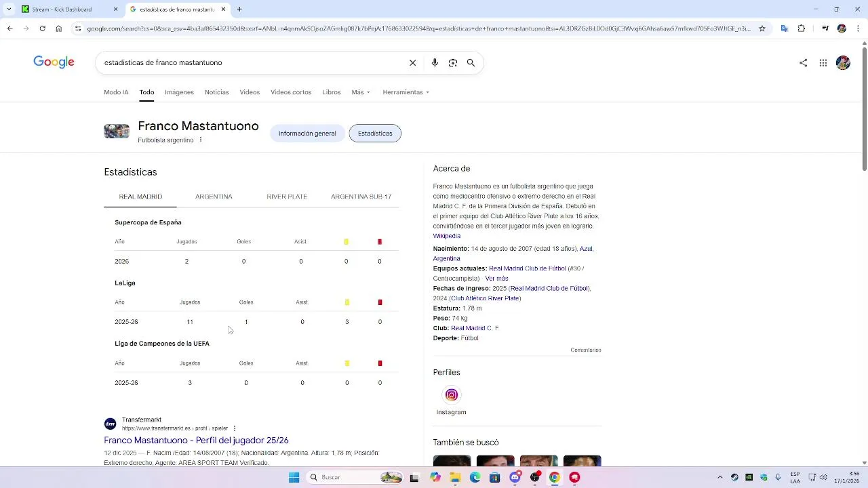The width and height of the screenshot is (868, 488).
Task: Expand the Herramientas dropdown
Action: pos(406,92)
